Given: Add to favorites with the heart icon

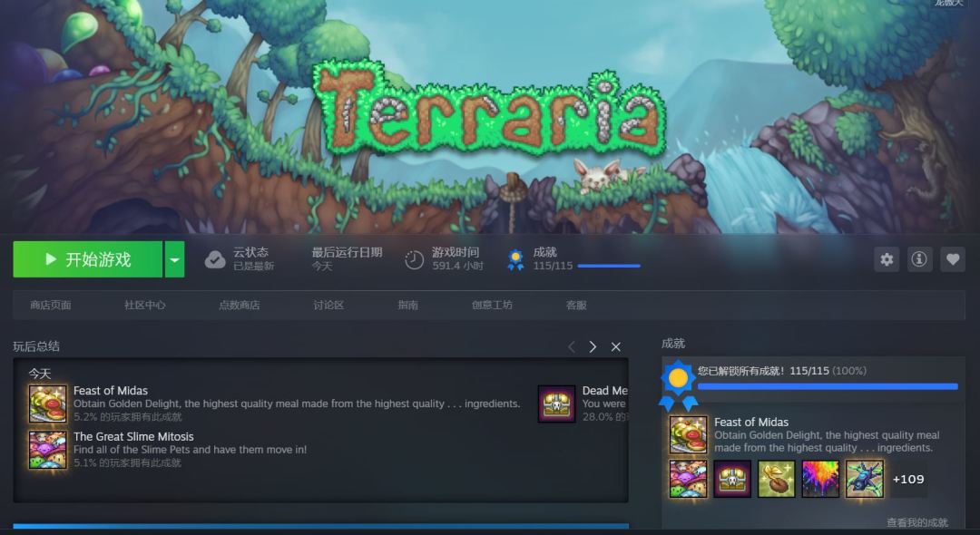Looking at the screenshot, I should coord(953,259).
